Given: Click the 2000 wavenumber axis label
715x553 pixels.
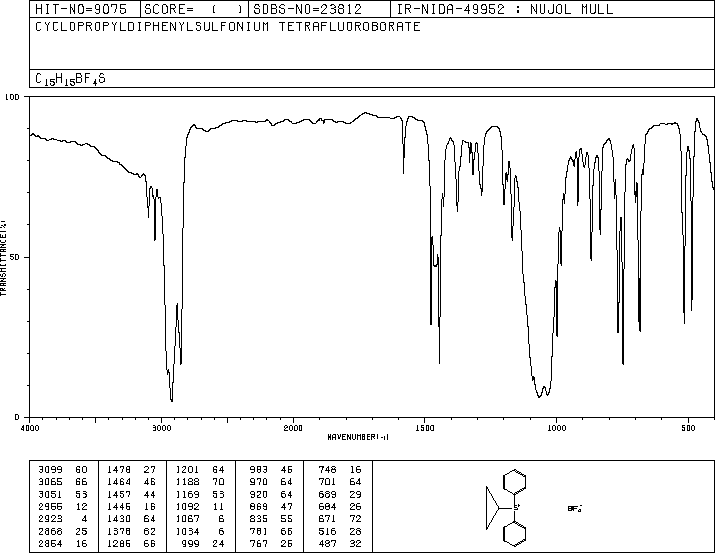Looking at the screenshot, I should click(293, 428).
